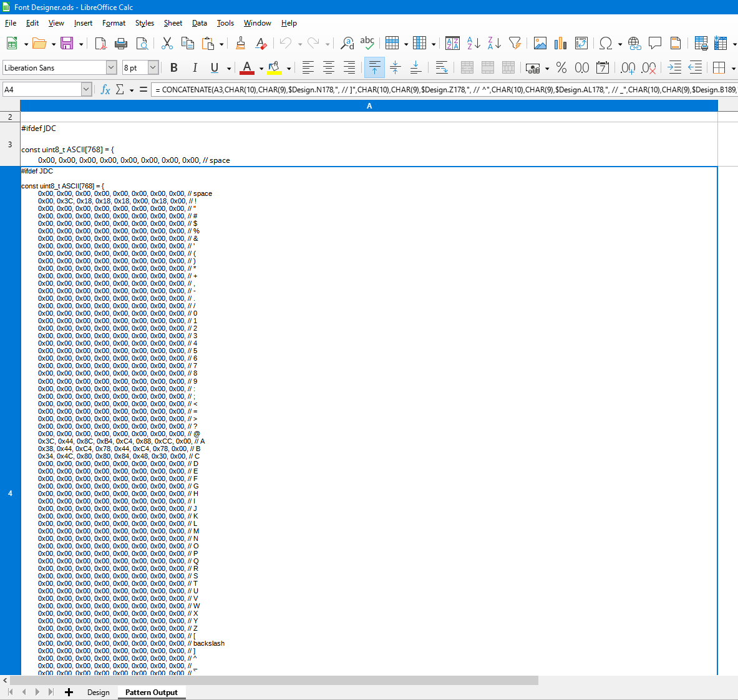The image size is (738, 700).
Task: Export directly as PDF
Action: pos(100,44)
